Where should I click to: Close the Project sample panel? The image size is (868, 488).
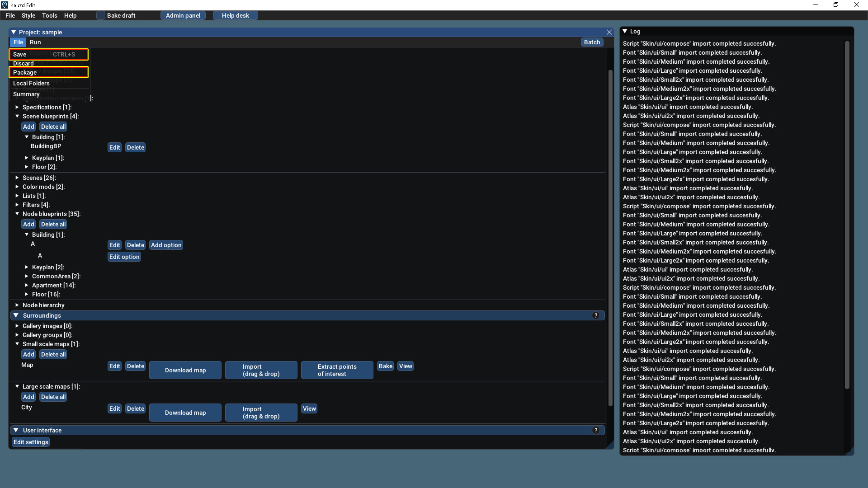(609, 32)
